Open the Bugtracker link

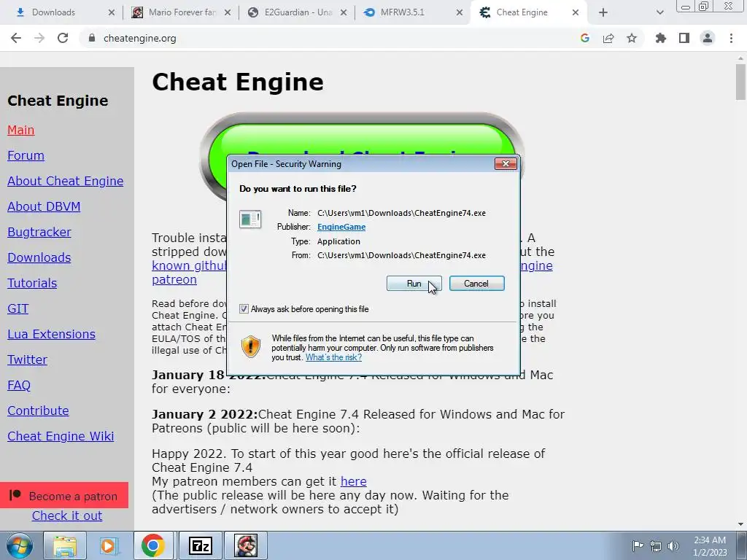point(39,232)
